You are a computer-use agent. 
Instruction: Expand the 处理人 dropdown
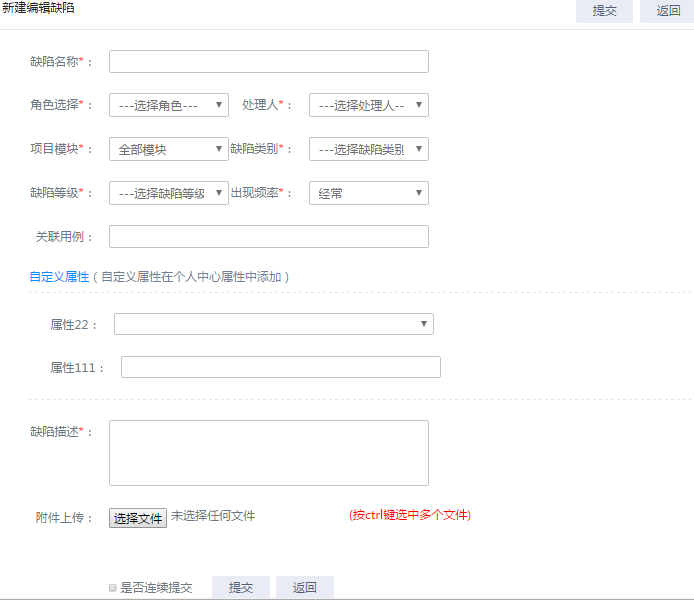(x=368, y=105)
